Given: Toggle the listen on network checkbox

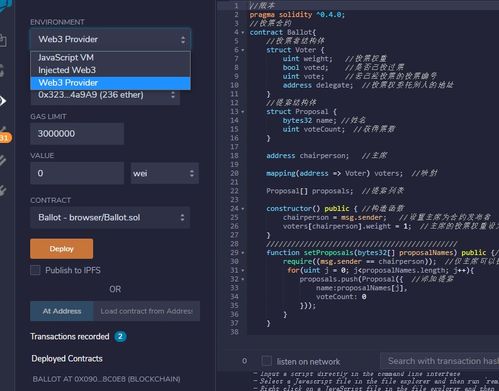Looking at the screenshot, I should click(267, 361).
